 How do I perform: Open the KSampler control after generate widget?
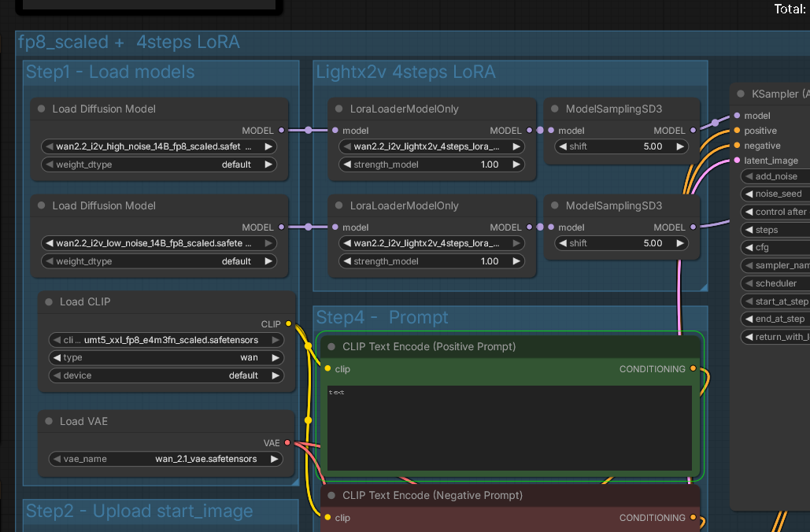775,212
